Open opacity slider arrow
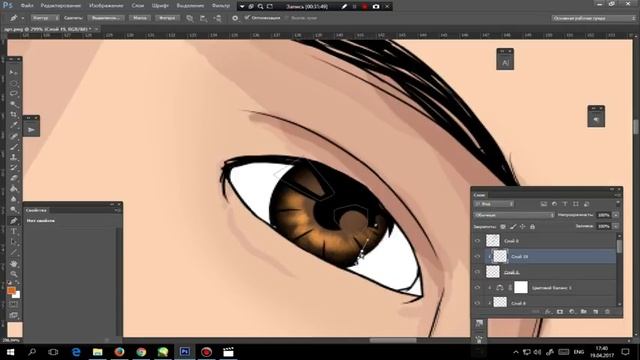The height and width of the screenshot is (360, 640). [616, 215]
